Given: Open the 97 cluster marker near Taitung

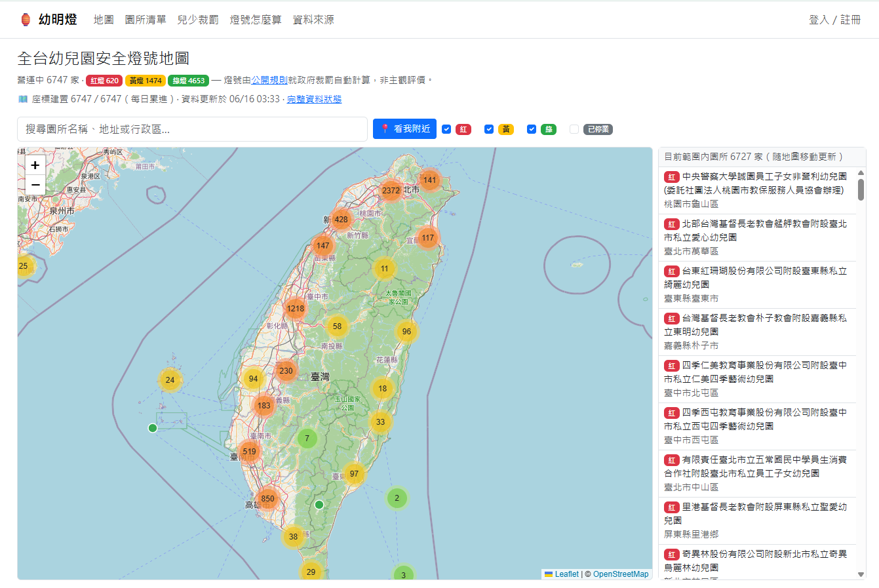Looking at the screenshot, I should [x=354, y=473].
